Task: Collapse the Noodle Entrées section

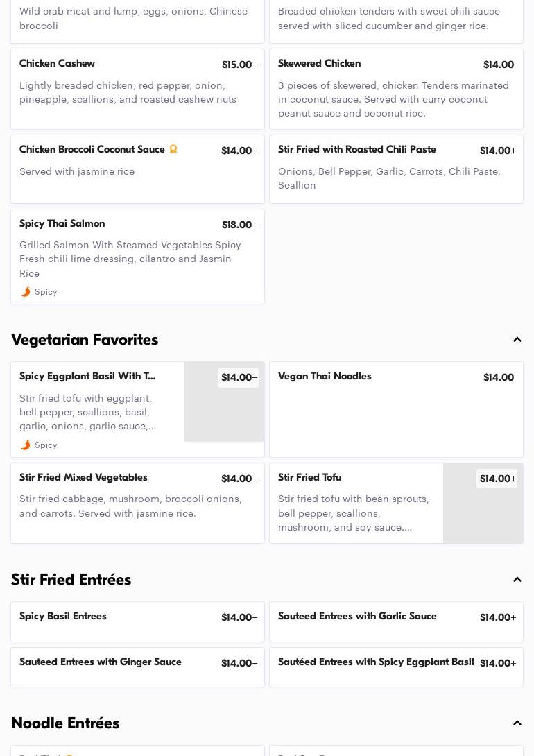Action: point(517,723)
